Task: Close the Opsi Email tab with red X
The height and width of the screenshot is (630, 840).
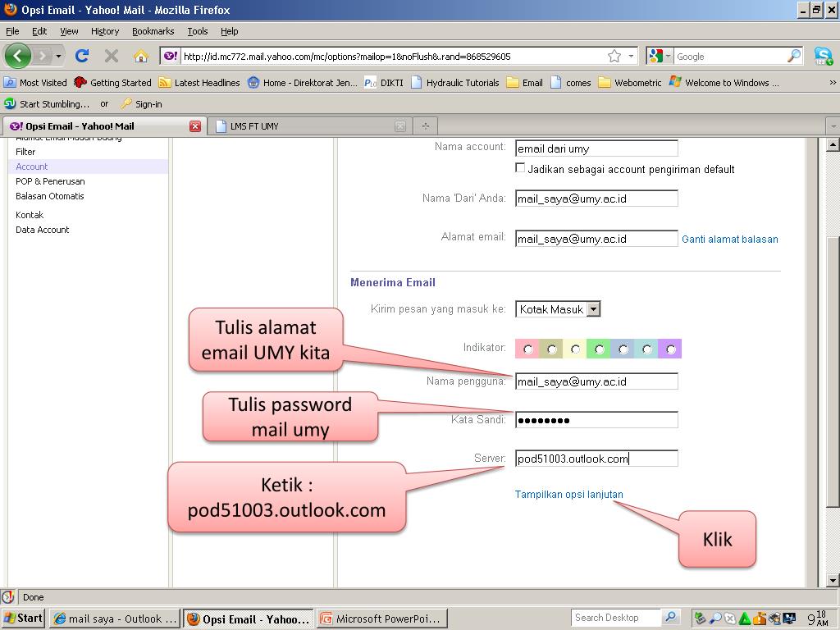Action: [195, 126]
